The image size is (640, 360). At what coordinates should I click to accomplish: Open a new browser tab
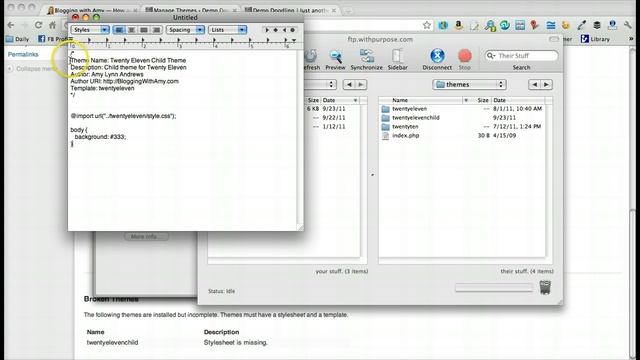[x=348, y=11]
